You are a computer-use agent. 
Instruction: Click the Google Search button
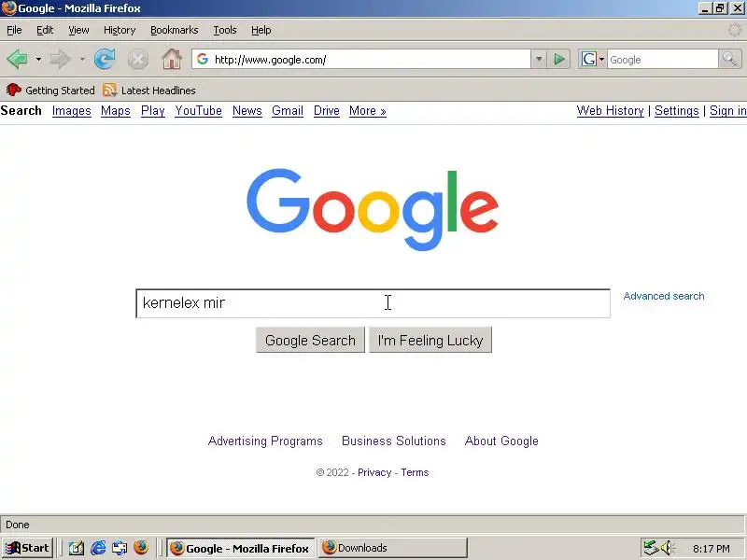310,340
